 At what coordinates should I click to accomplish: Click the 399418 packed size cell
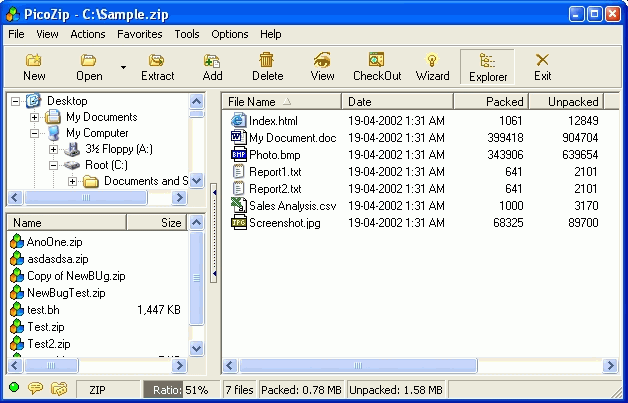point(505,138)
